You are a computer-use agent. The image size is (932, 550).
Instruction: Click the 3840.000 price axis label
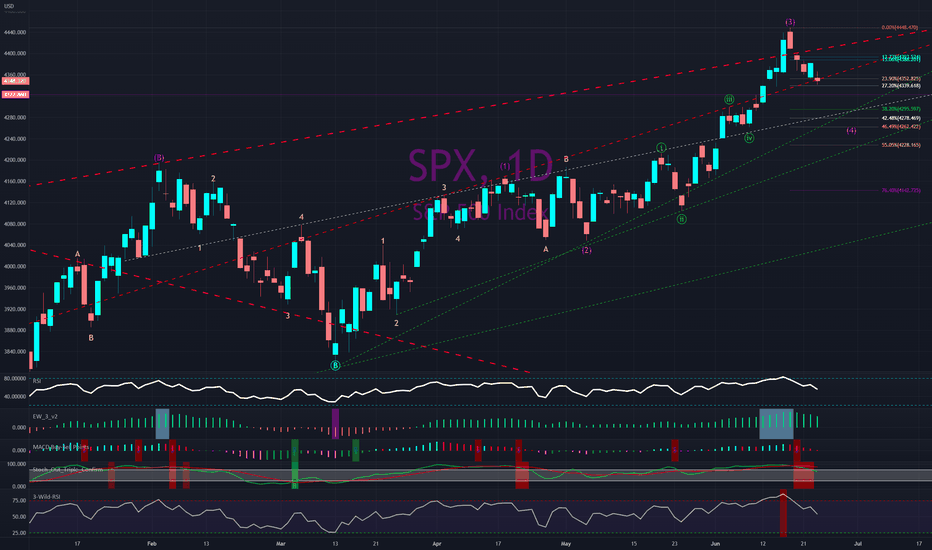pos(15,351)
